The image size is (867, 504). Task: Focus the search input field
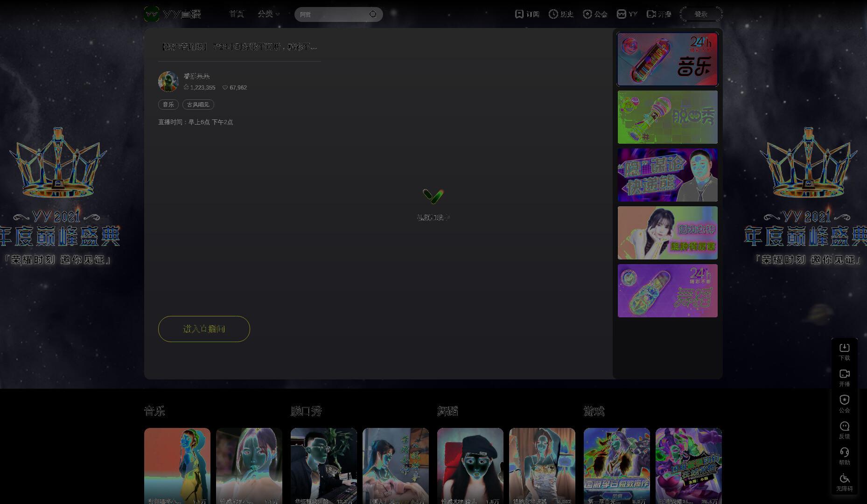point(332,14)
